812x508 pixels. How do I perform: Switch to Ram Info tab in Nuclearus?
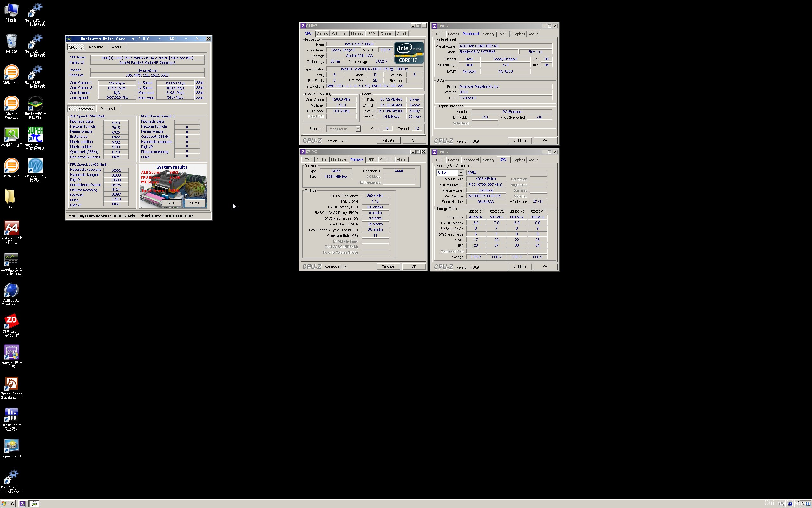point(96,47)
